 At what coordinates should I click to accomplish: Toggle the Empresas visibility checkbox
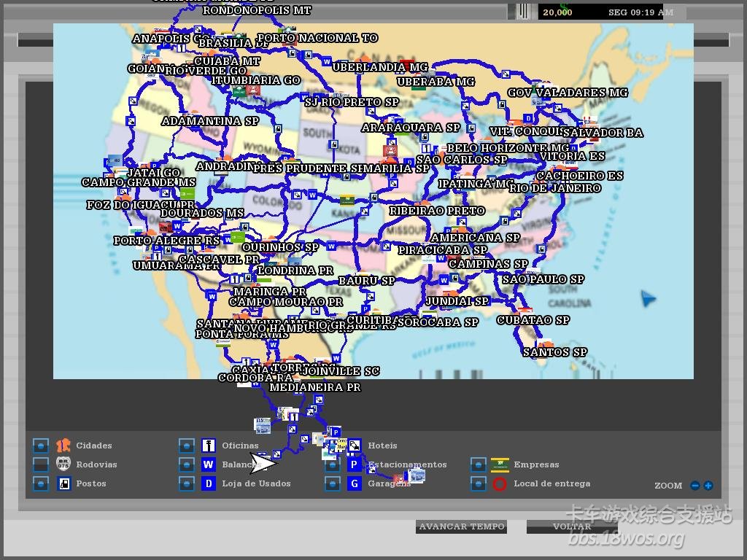tap(479, 464)
